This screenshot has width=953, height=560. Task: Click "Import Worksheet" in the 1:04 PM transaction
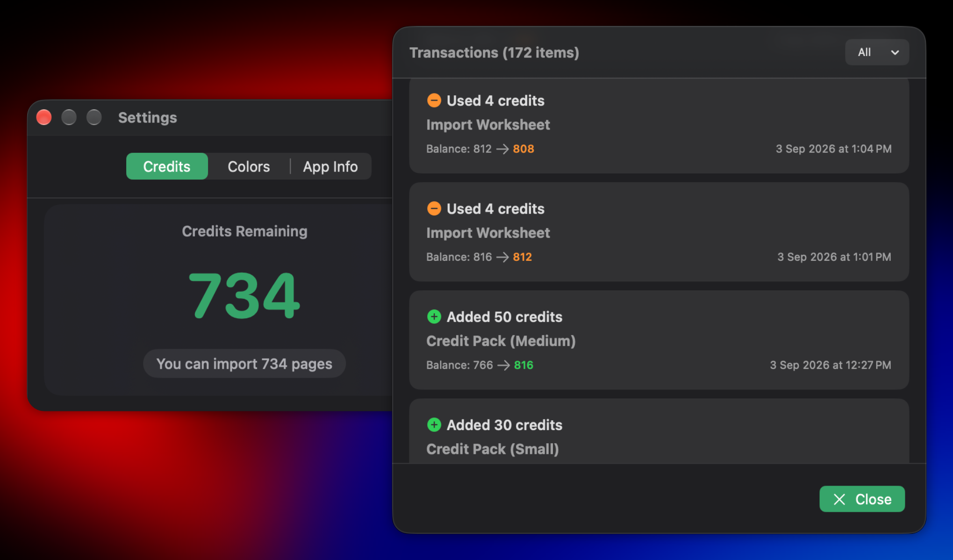[488, 125]
